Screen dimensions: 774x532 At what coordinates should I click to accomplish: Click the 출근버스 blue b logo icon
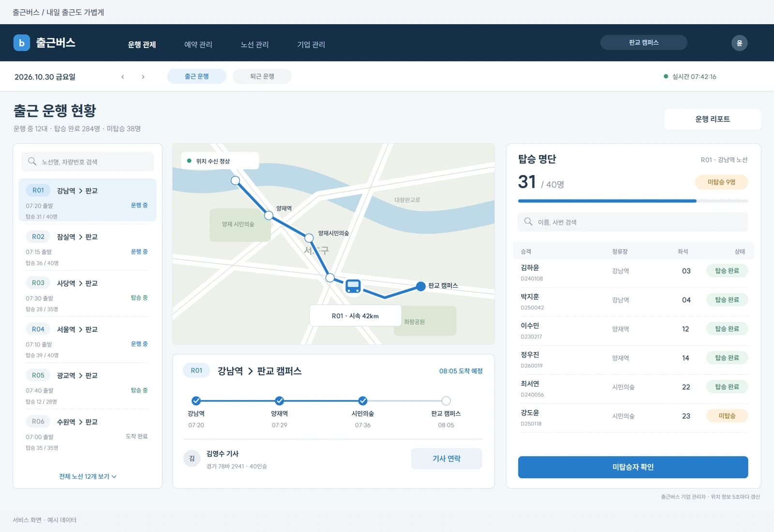point(21,43)
